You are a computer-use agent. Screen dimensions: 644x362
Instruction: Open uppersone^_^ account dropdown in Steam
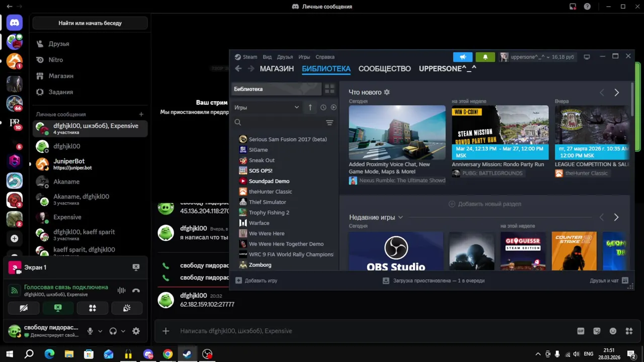[537, 57]
